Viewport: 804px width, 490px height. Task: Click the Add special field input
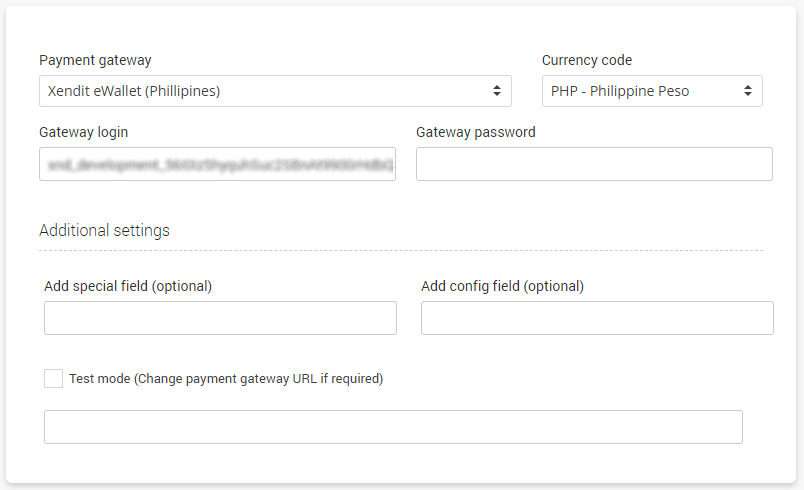pyautogui.click(x=220, y=318)
